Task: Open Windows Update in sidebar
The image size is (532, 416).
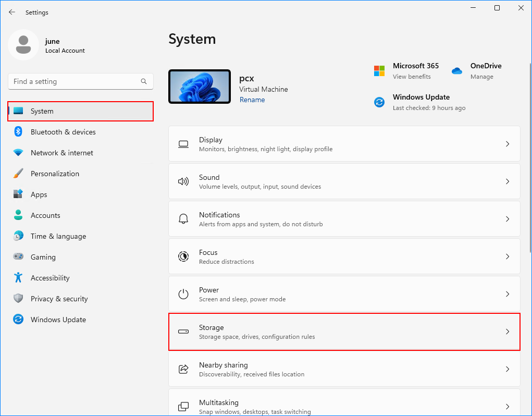Action: 81,320
